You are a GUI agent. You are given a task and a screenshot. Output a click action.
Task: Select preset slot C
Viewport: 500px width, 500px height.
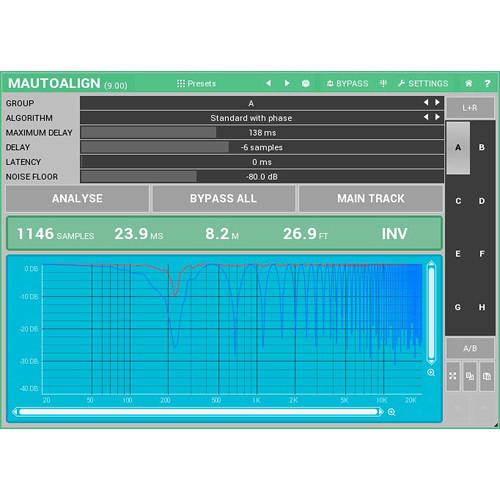click(458, 201)
